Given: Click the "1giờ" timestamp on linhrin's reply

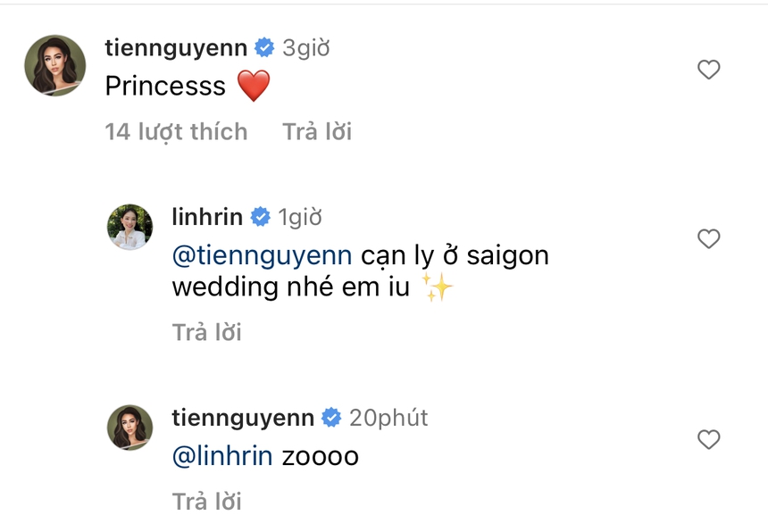Looking at the screenshot, I should tap(300, 217).
